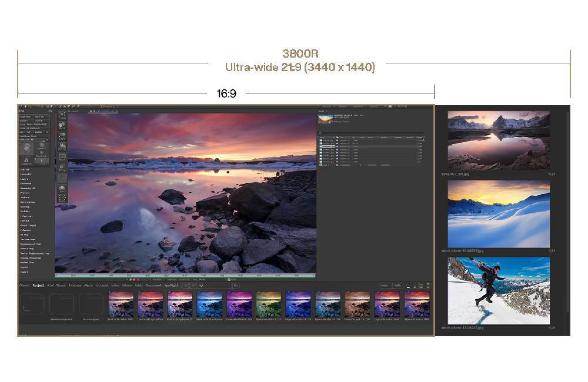Image resolution: width=588 pixels, height=382 pixels.
Task: Expand the Geometry section
Action: 26,174
